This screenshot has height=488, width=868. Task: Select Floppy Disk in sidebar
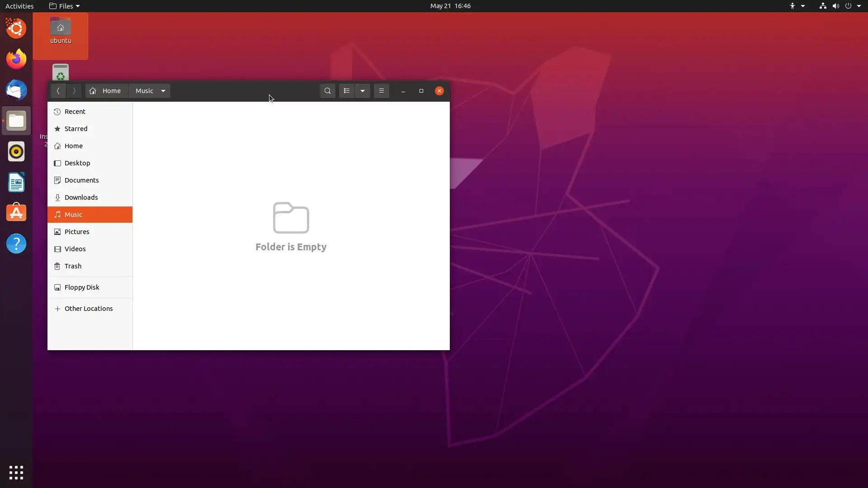(82, 287)
